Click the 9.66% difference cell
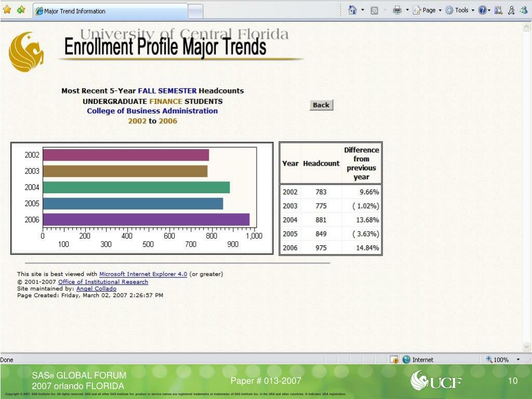This screenshot has width=532, height=399. point(362,192)
